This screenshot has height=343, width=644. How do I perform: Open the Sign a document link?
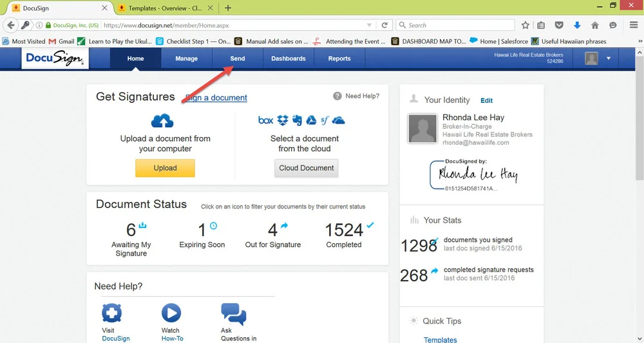(x=216, y=98)
